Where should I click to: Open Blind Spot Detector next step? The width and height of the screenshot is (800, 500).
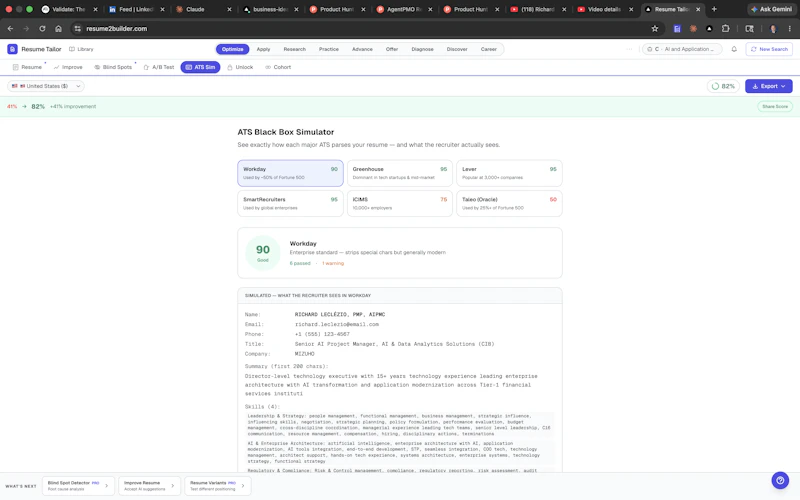pyautogui.click(x=78, y=486)
